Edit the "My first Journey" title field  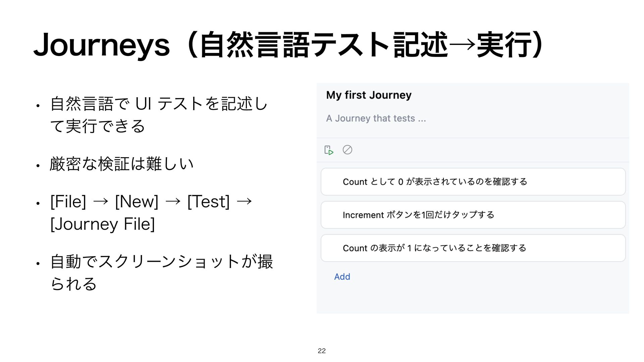point(369,95)
